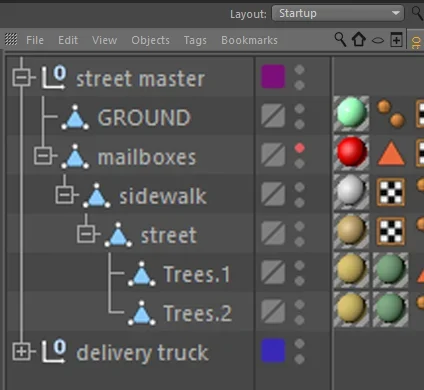Select the green material tag on Trees.1
This screenshot has width=424, height=390.
[x=391, y=270]
